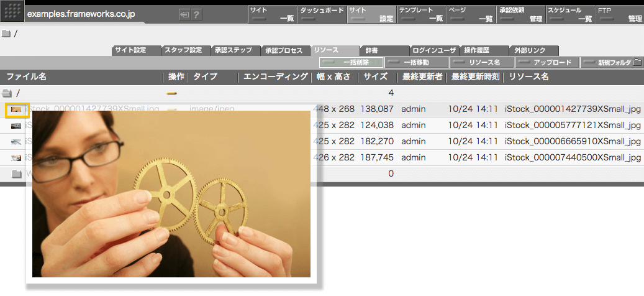This screenshot has height=296, width=644.
Task: Switch to the ログインユーザ tab
Action: click(x=435, y=50)
